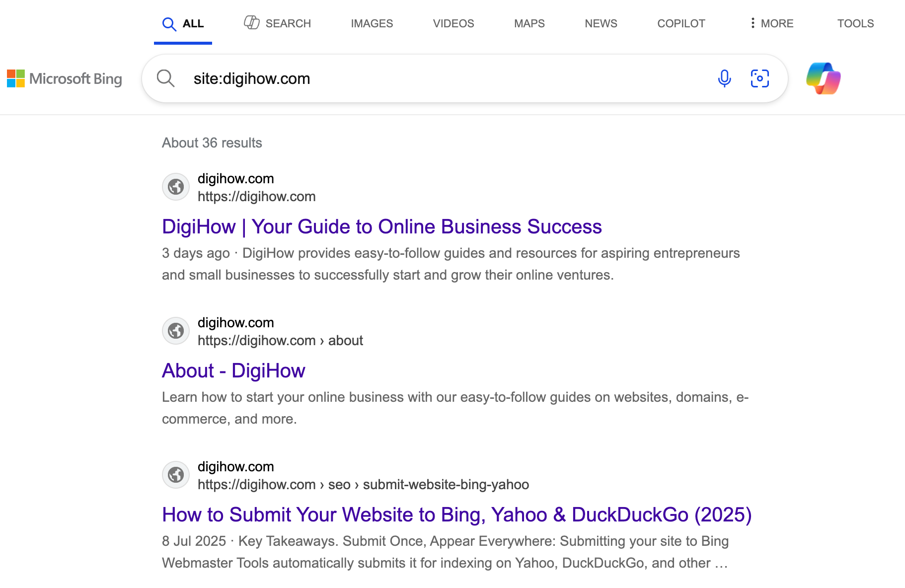Click the https://digihow.com URL under the first result
This screenshot has height=588, width=905.
(256, 196)
